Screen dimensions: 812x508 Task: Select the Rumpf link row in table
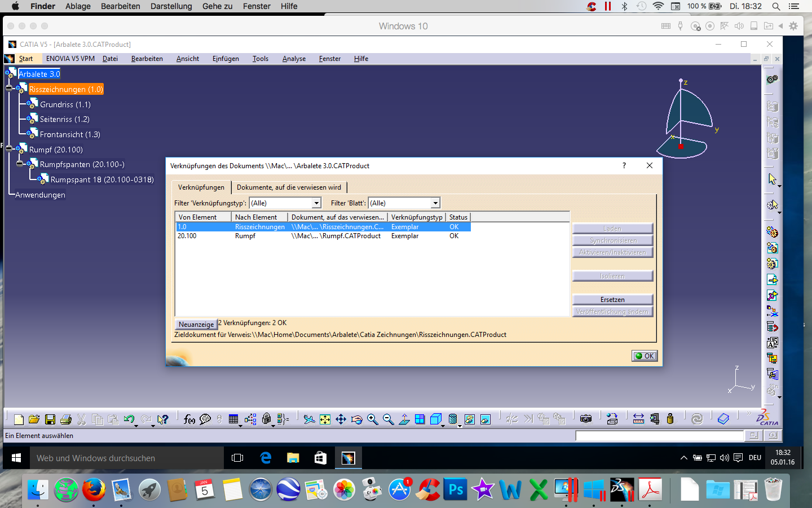pyautogui.click(x=323, y=236)
